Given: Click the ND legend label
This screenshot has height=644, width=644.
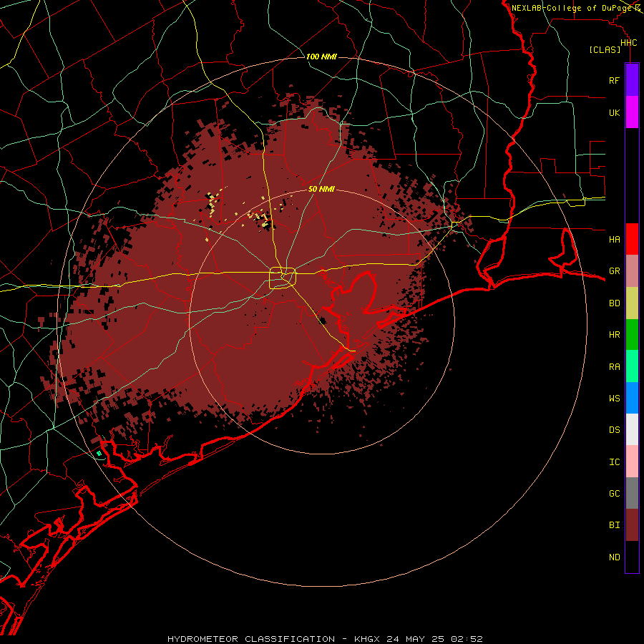Looking at the screenshot, I should point(614,557).
